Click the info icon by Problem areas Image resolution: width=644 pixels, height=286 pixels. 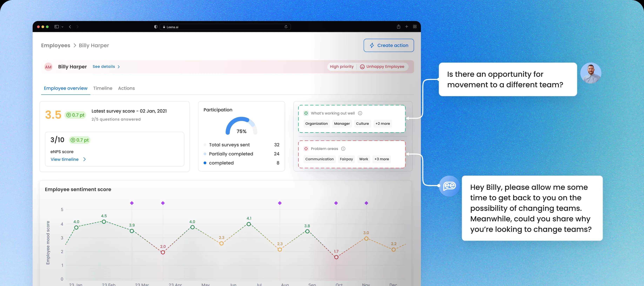pyautogui.click(x=343, y=149)
